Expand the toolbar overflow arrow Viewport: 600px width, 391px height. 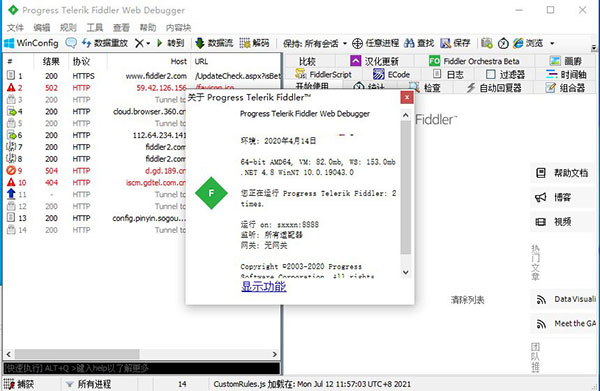[x=593, y=47]
